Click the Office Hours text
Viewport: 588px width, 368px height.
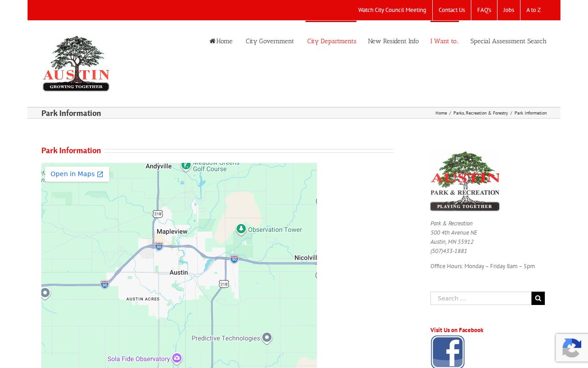click(482, 266)
